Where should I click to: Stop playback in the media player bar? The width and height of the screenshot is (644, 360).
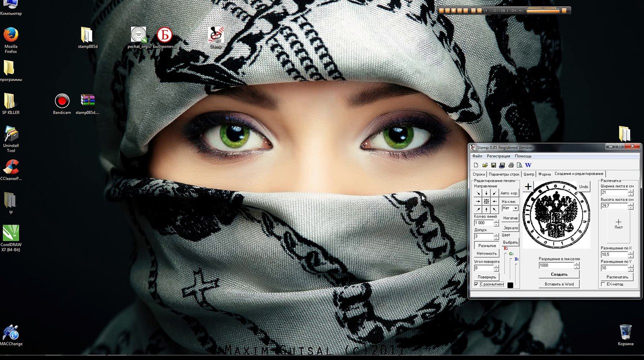point(453,10)
